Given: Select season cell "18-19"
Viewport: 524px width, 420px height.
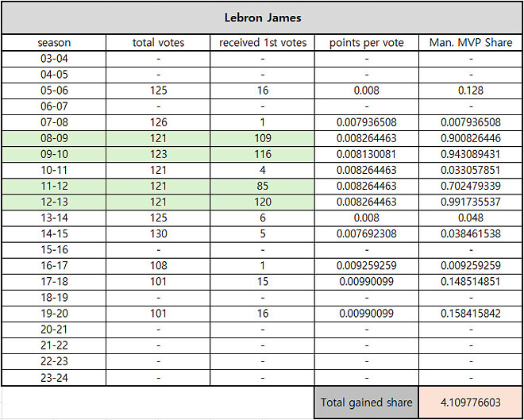Looking at the screenshot, I should pyautogui.click(x=54, y=298).
